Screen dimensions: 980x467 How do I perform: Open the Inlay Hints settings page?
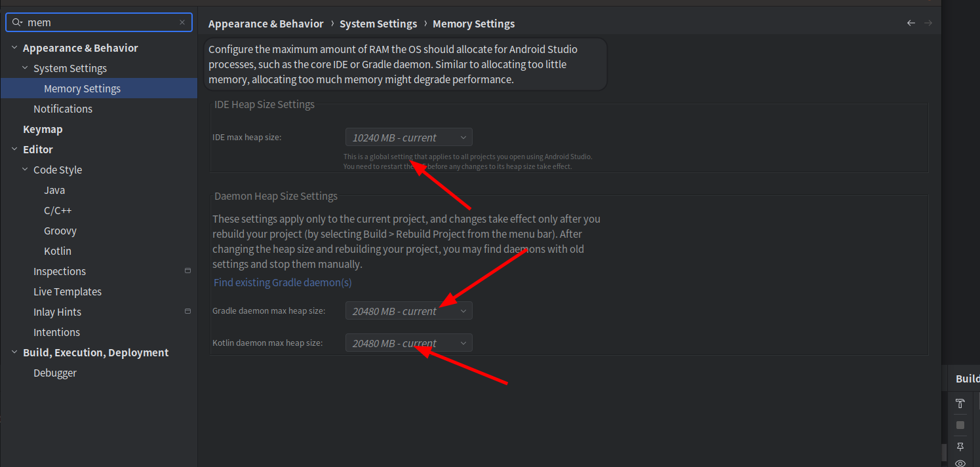pyautogui.click(x=57, y=312)
